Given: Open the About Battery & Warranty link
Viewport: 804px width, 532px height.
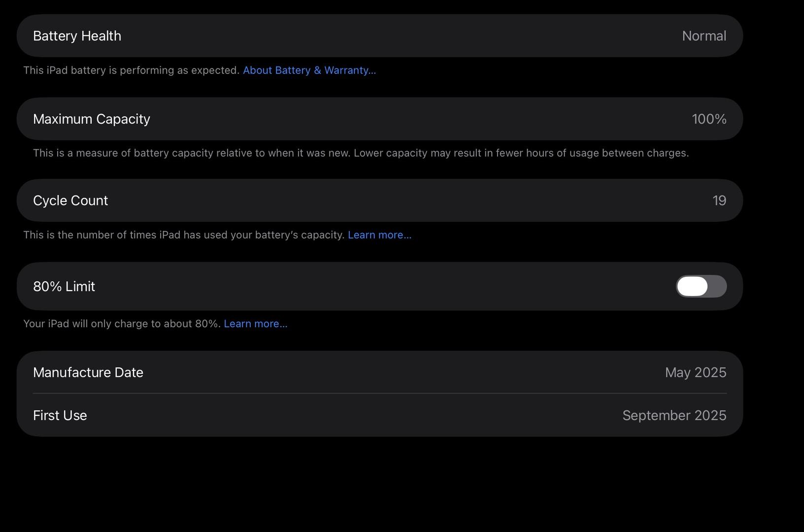Looking at the screenshot, I should pos(309,70).
